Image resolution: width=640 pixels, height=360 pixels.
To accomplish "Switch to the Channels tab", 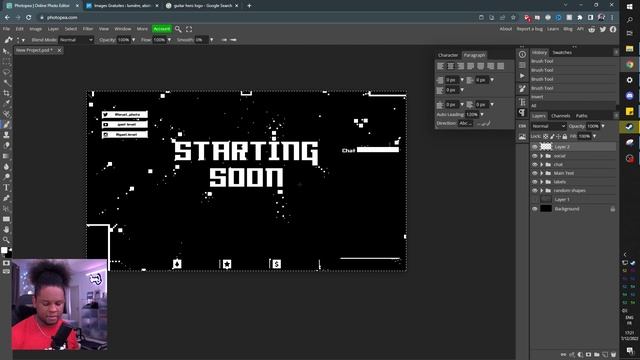I will 560,116.
